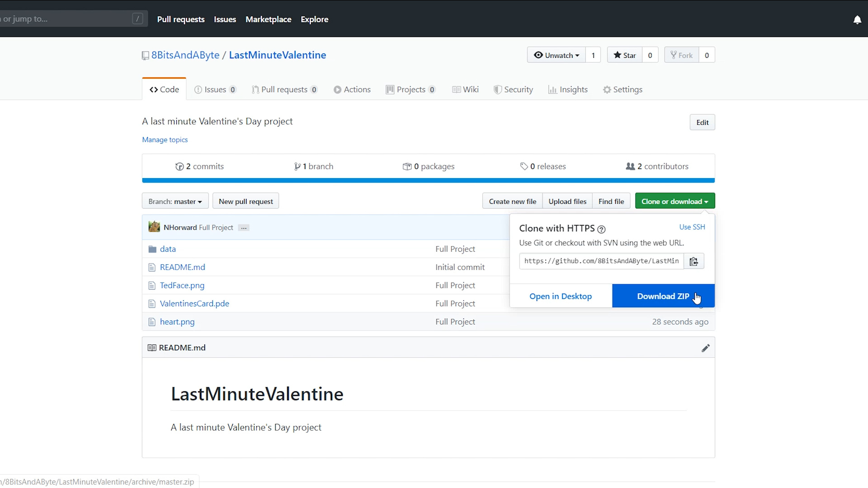Click the branch icon beside 1 branch
Image resolution: width=868 pixels, height=488 pixels.
pos(298,166)
